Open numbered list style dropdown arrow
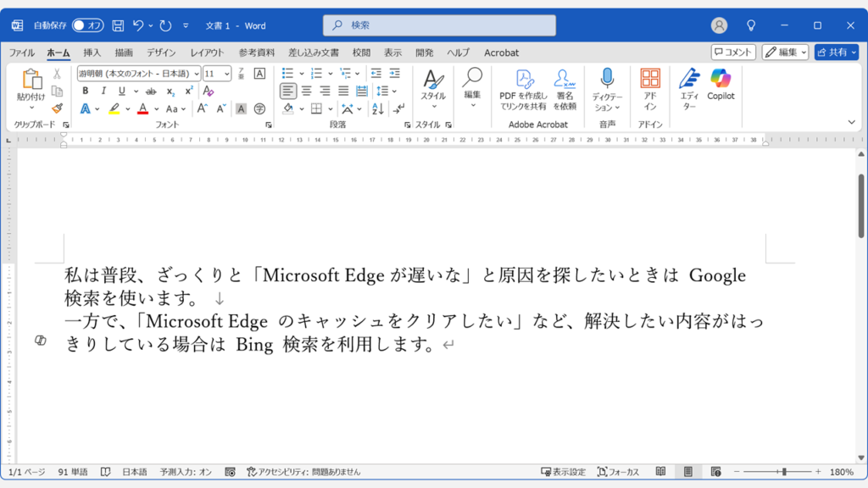This screenshot has width=868, height=488. point(331,74)
